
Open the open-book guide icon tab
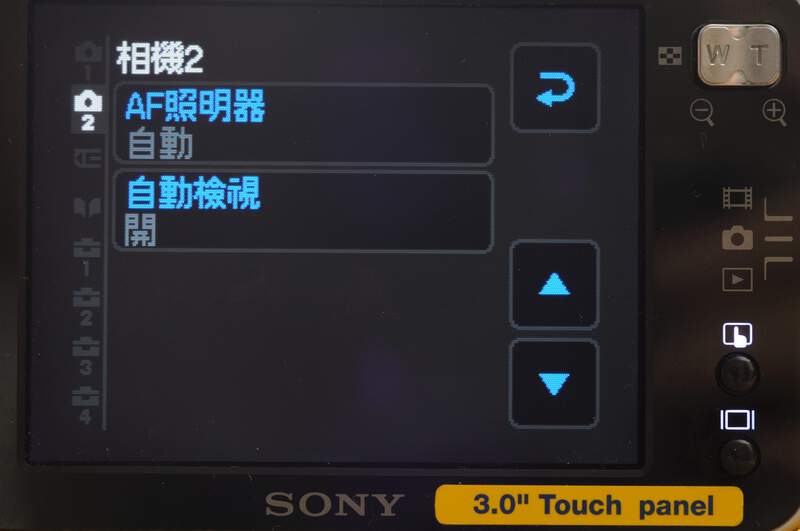87,207
